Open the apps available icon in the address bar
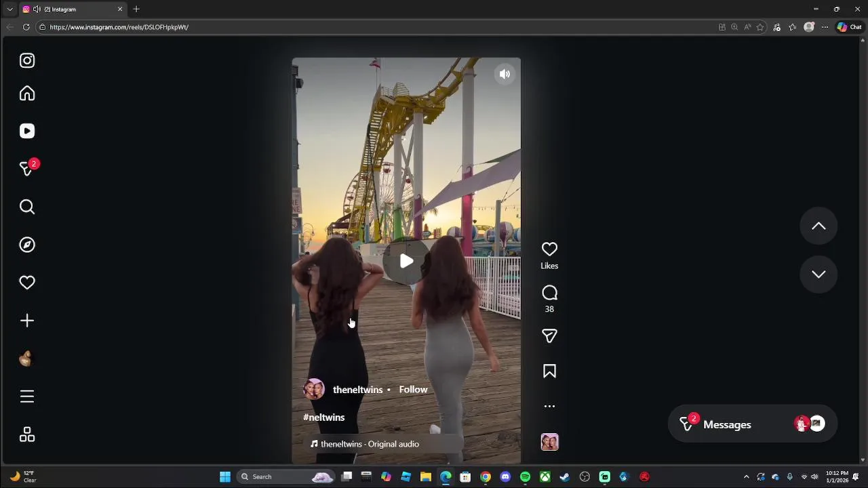 tap(722, 27)
